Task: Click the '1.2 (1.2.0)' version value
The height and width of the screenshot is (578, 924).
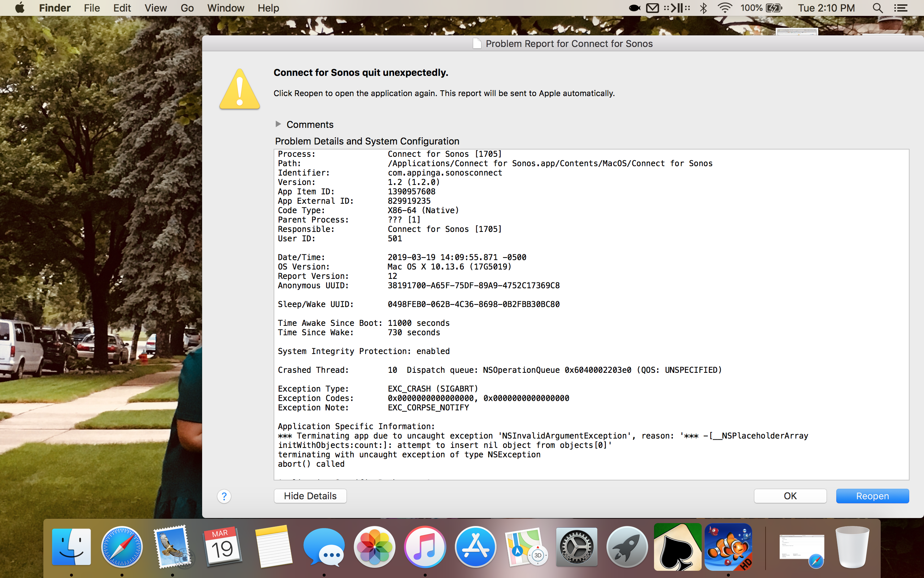Action: tap(414, 182)
